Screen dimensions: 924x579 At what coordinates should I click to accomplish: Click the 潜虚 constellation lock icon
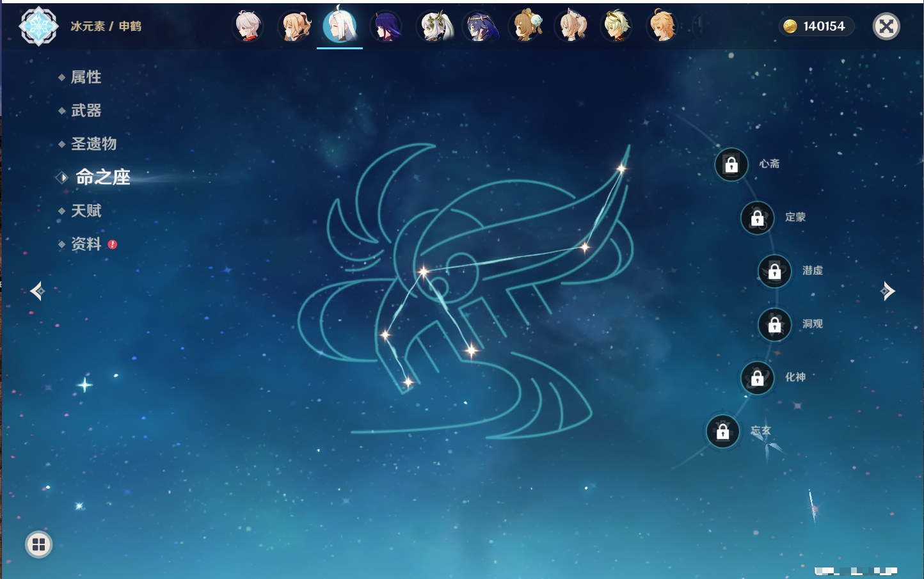tap(774, 271)
